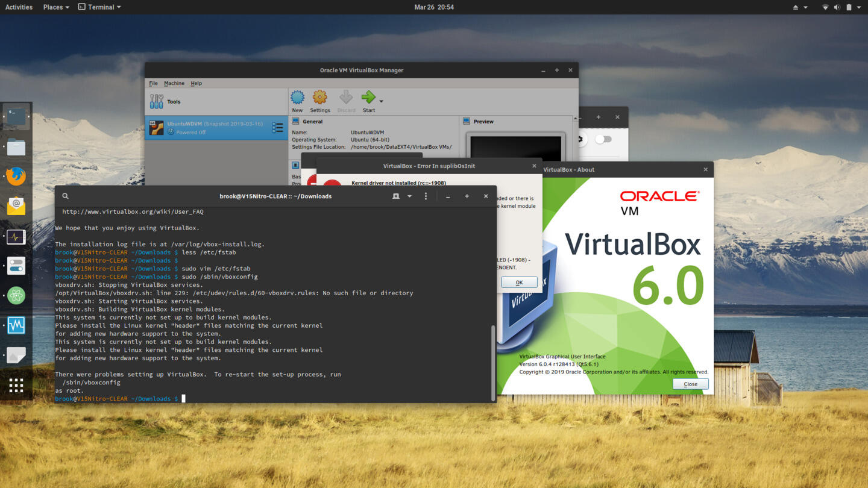
Task: Click the gear icon in the background window
Action: [x=580, y=139]
